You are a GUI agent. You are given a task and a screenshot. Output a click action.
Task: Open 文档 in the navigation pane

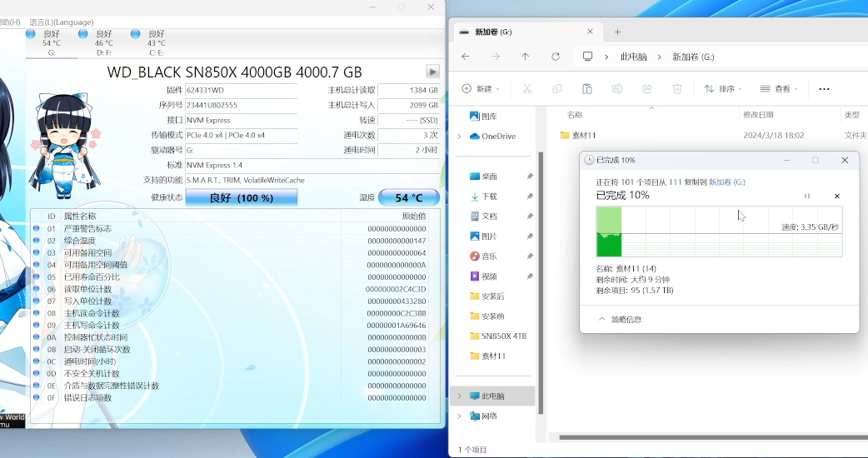tap(482, 217)
